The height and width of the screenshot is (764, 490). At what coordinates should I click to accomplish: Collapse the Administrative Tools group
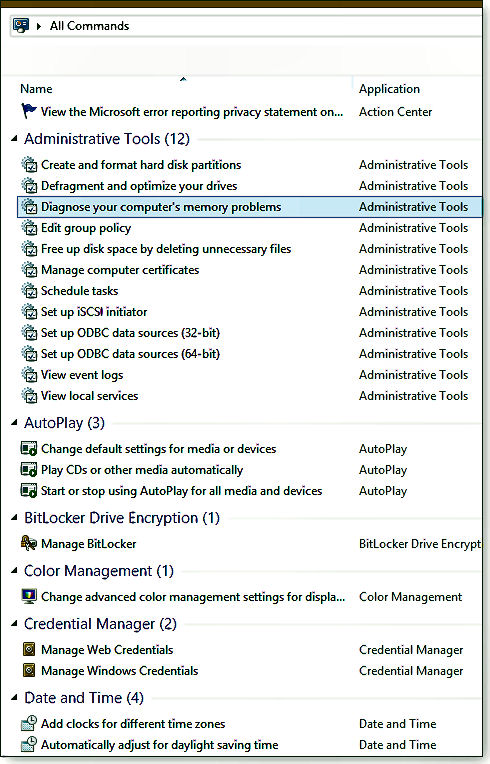click(x=14, y=139)
